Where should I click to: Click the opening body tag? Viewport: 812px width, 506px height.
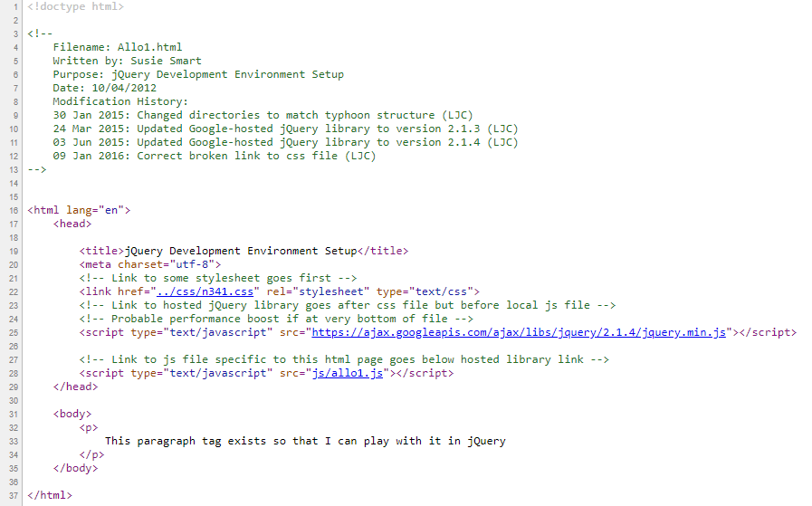[72, 414]
